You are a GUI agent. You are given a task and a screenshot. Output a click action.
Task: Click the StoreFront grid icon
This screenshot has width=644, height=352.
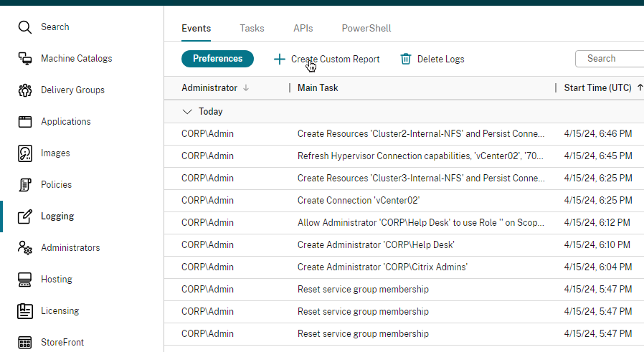25,343
